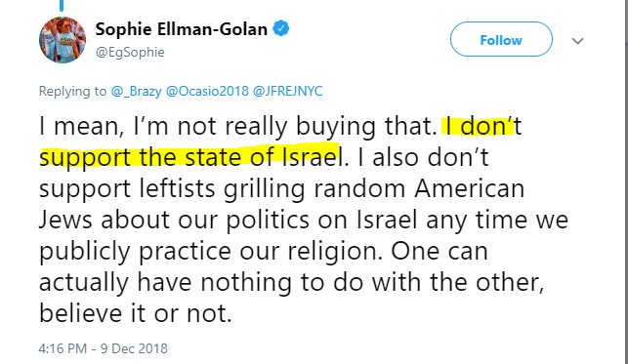Visit the @EgSophie handle
The height and width of the screenshot is (364, 628).
click(x=130, y=53)
